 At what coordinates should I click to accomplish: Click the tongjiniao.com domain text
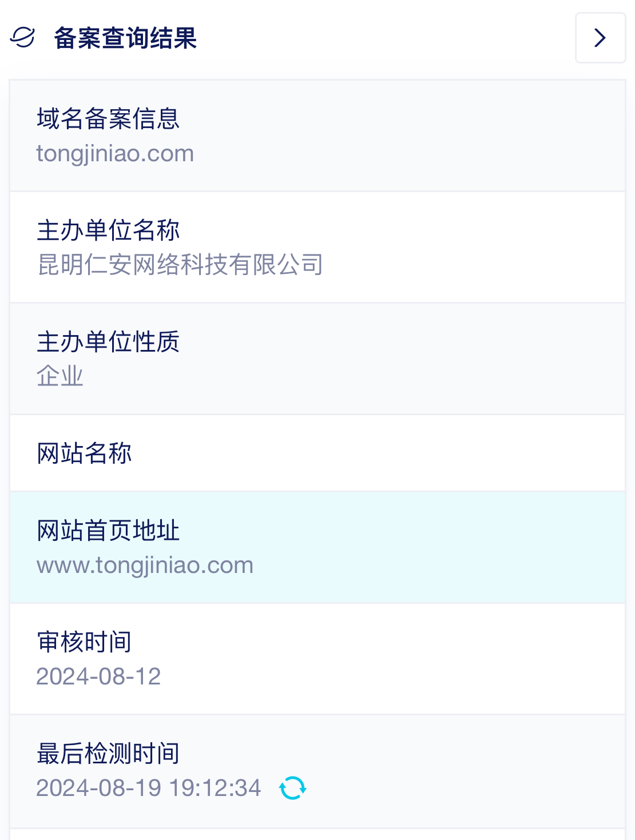click(115, 153)
